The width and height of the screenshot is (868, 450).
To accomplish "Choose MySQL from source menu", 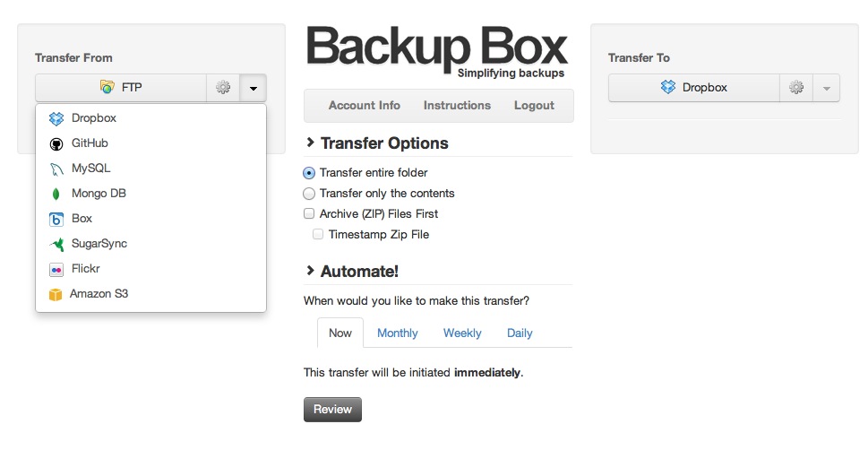I will point(150,168).
